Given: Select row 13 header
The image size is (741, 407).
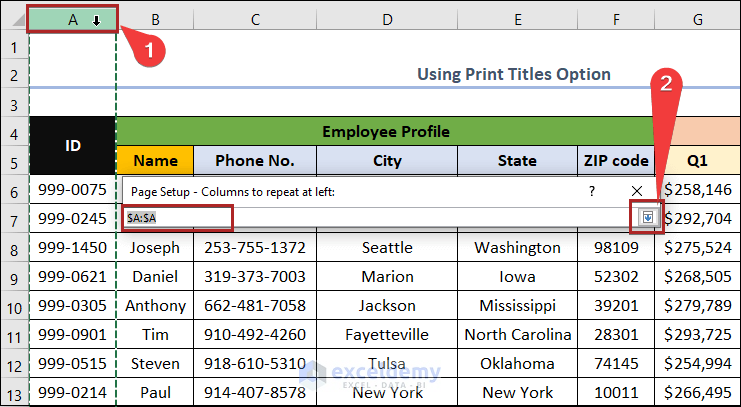Looking at the screenshot, I should (x=15, y=392).
